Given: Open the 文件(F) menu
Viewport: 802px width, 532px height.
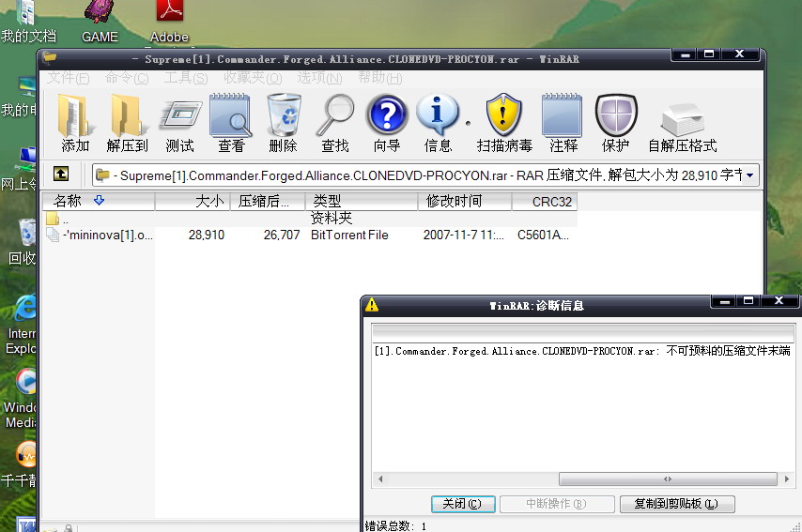Looking at the screenshot, I should coord(69,78).
